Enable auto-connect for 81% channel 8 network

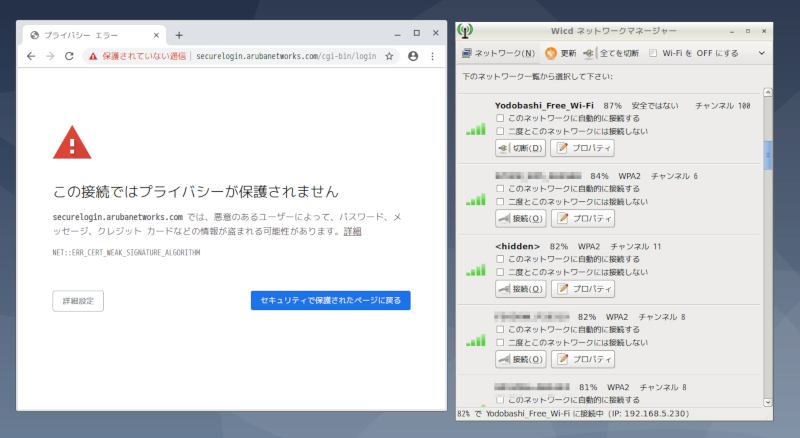point(500,400)
